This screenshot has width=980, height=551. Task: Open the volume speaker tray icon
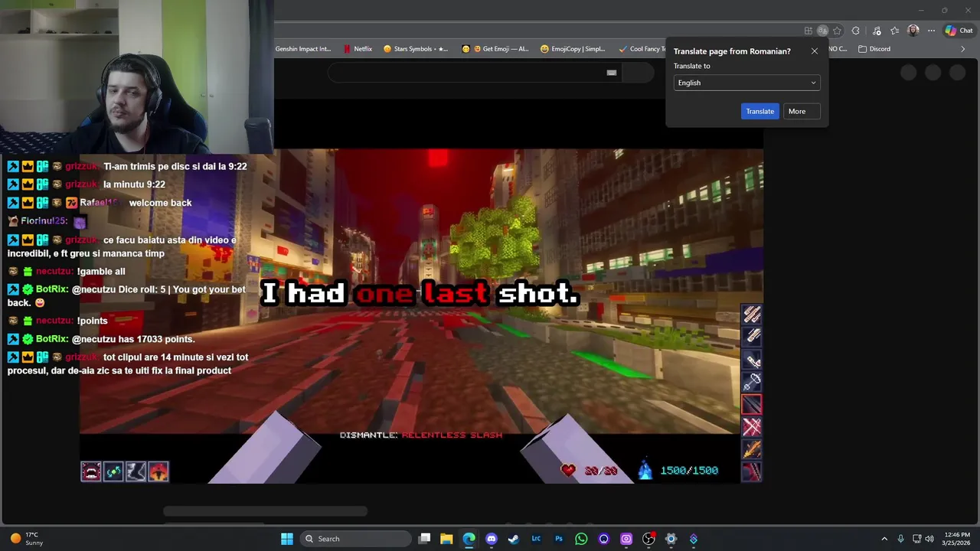point(929,539)
